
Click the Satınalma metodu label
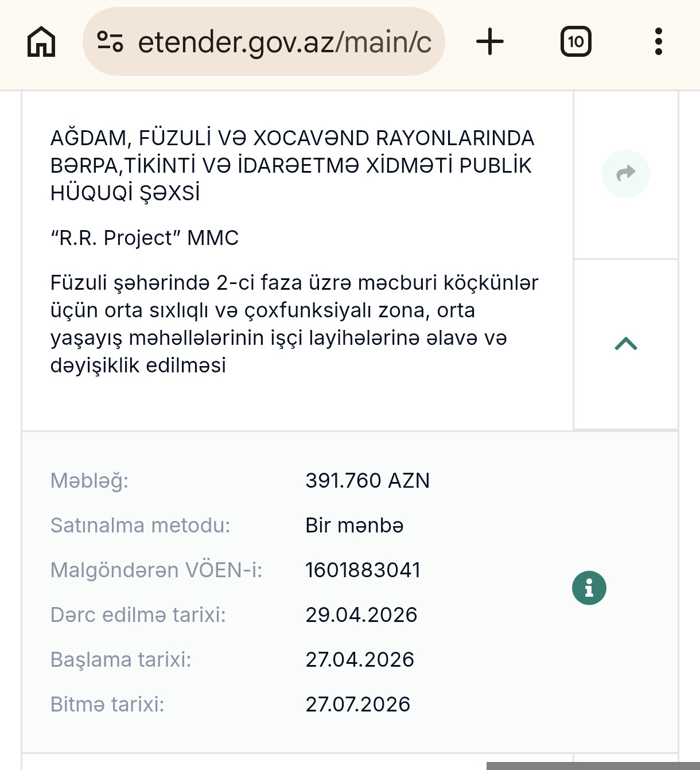point(140,526)
